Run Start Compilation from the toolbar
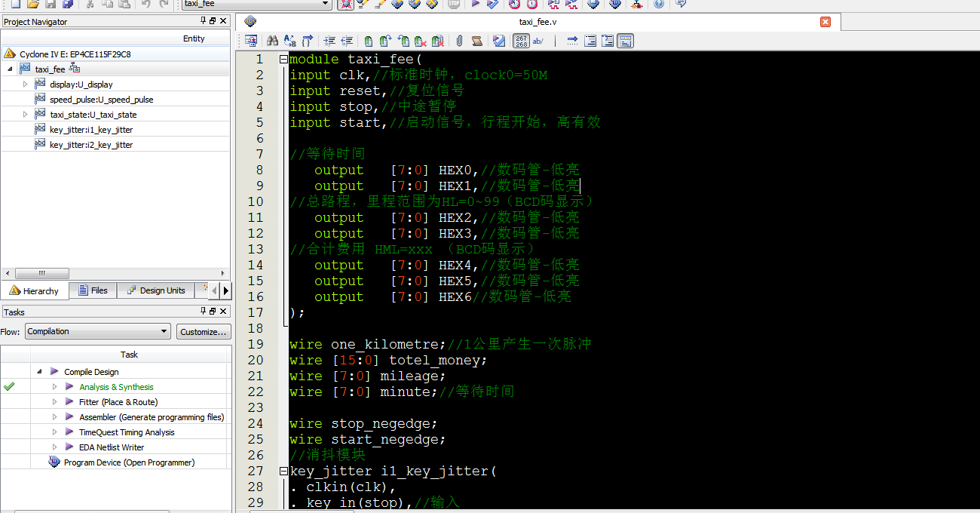This screenshot has width=980, height=513. pyautogui.click(x=476, y=5)
